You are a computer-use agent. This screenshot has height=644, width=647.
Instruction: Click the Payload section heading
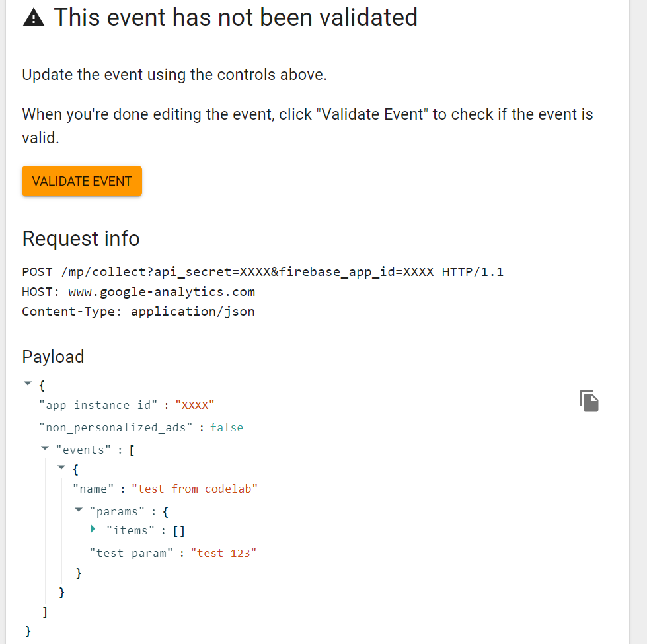(x=53, y=357)
